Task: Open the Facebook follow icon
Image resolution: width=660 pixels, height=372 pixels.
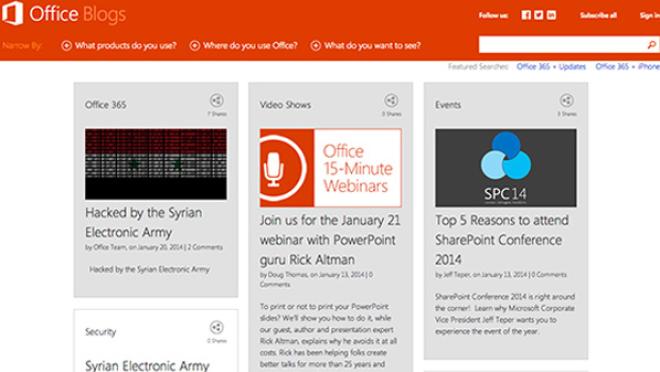Action: [x=526, y=15]
